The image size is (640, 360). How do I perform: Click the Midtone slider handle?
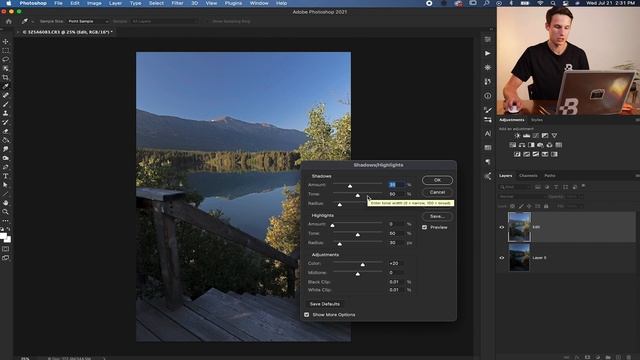click(x=358, y=274)
